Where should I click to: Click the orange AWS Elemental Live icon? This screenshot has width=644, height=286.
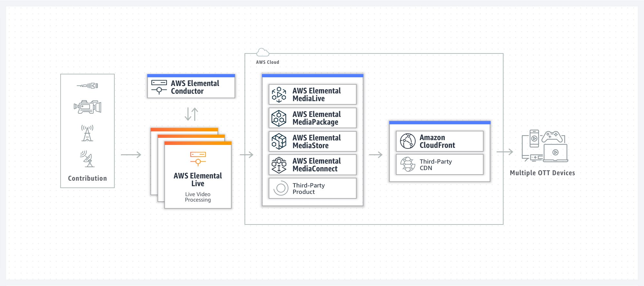pyautogui.click(x=198, y=159)
